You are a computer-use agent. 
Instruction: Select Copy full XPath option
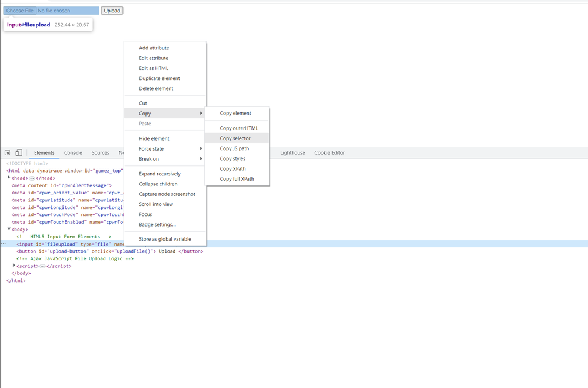(x=237, y=179)
